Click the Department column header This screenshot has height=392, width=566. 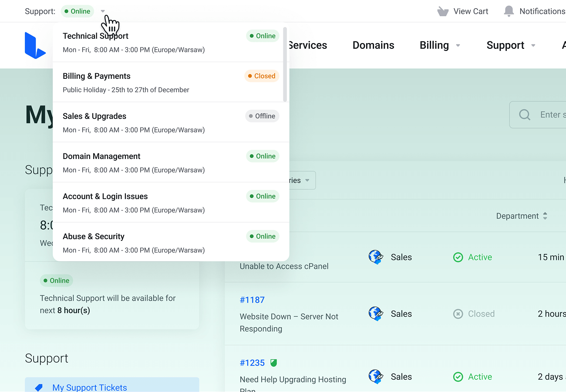[518, 216]
